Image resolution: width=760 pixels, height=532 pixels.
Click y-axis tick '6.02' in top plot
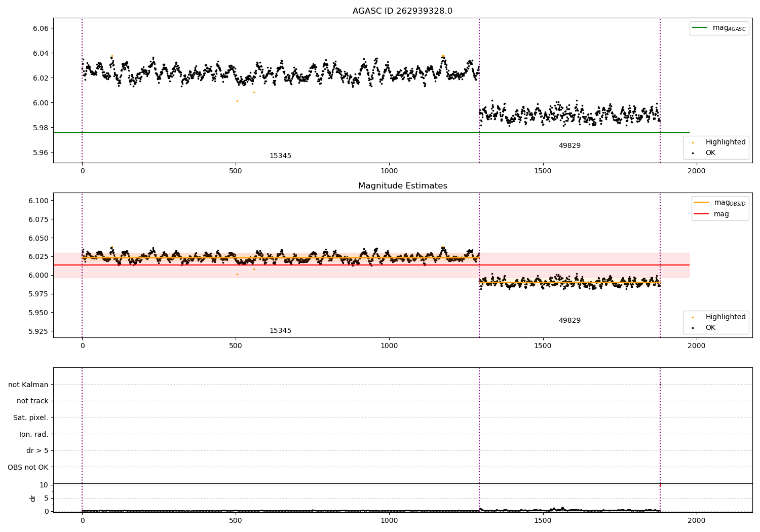point(41,78)
